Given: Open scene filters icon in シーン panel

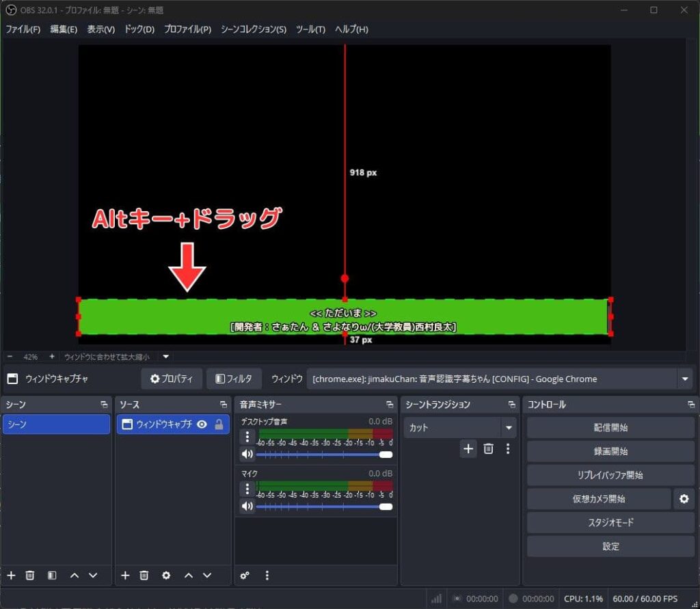Looking at the screenshot, I should click(52, 576).
